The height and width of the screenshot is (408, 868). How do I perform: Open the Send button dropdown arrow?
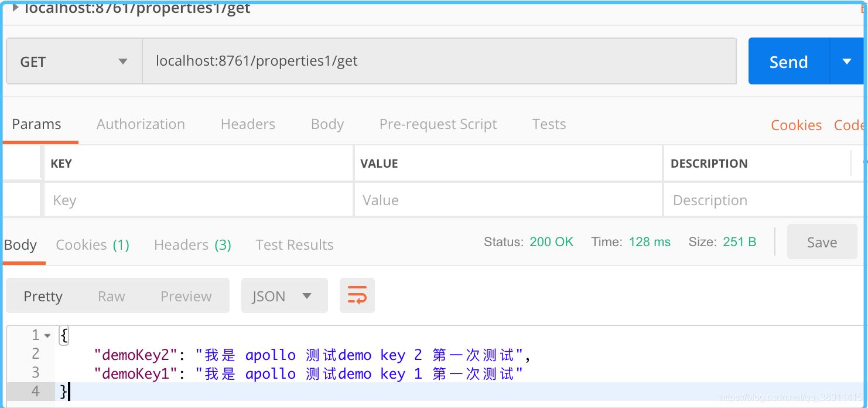tap(846, 62)
